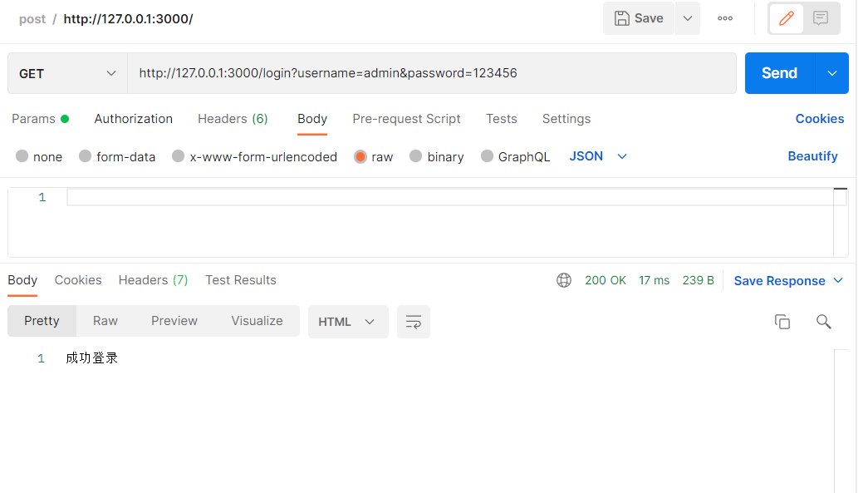This screenshot has height=493, width=868.
Task: Click the 'post' collection breadcrumb
Action: coord(32,19)
